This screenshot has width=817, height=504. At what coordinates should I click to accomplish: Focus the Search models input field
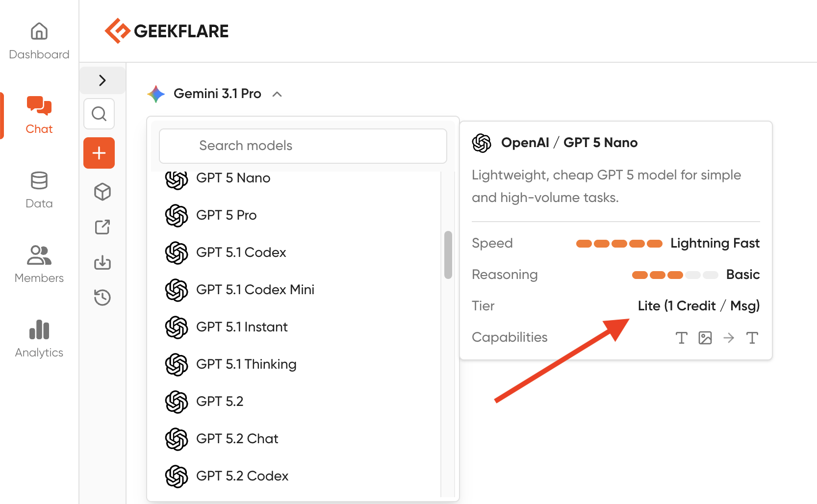tap(303, 146)
